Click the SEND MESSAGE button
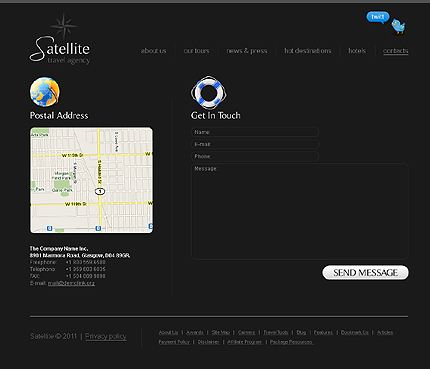The height and width of the screenshot is (369, 430). pyautogui.click(x=365, y=273)
